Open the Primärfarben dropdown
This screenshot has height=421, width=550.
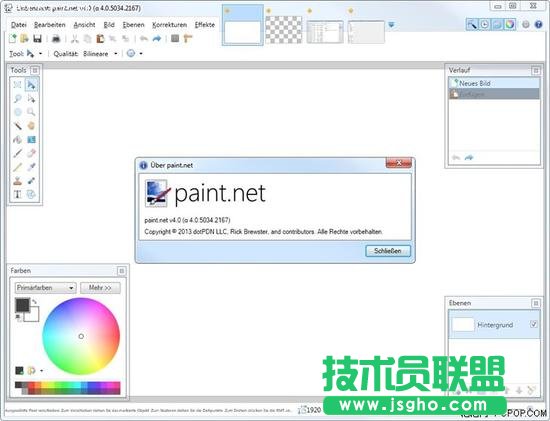click(x=46, y=288)
